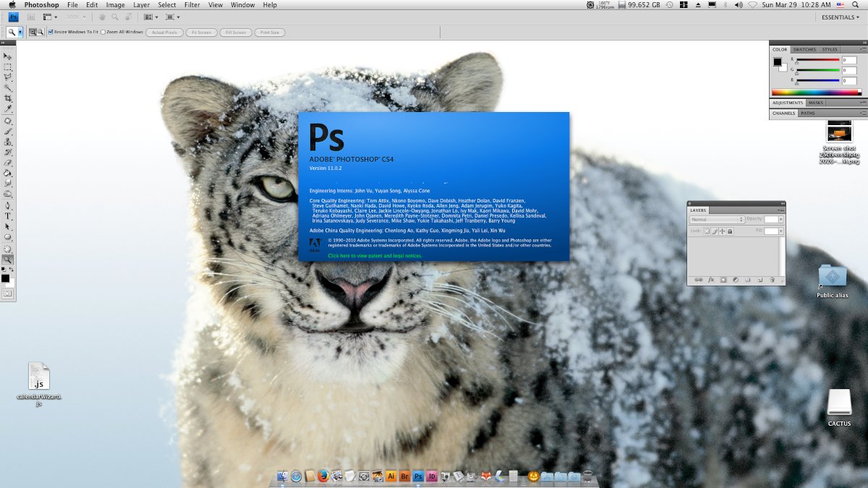The image size is (868, 488).
Task: Toggle Quick Mask mode at toolbox bottom
Action: (8, 294)
